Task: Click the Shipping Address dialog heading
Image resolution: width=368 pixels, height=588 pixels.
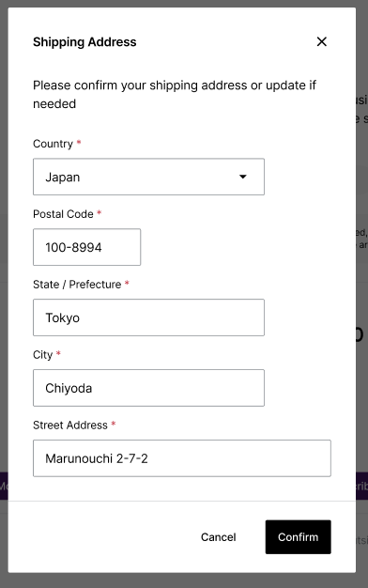Action: pyautogui.click(x=84, y=42)
